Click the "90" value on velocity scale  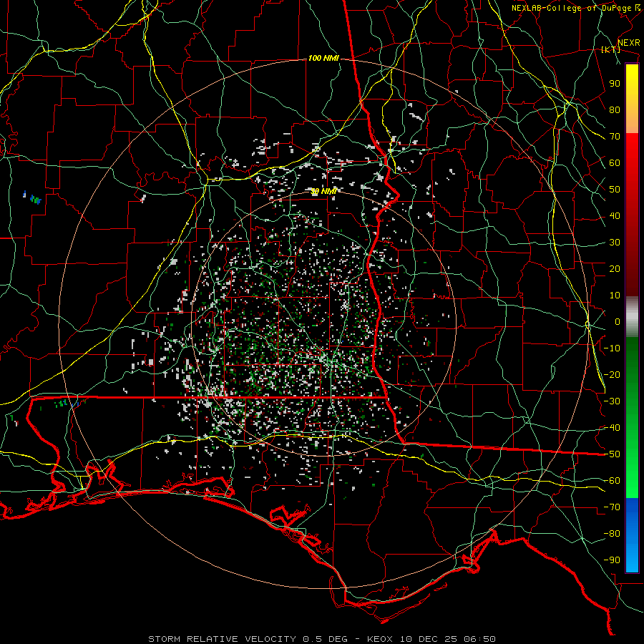615,84
